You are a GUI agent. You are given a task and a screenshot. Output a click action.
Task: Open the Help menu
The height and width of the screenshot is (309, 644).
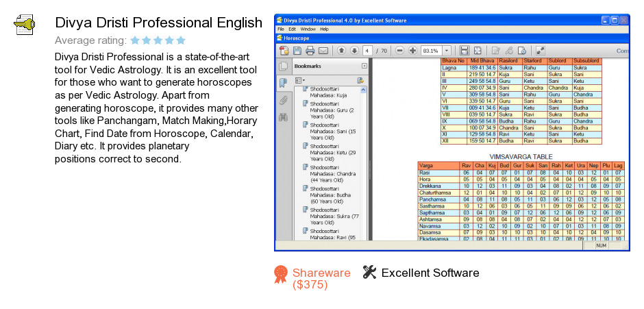325,29
